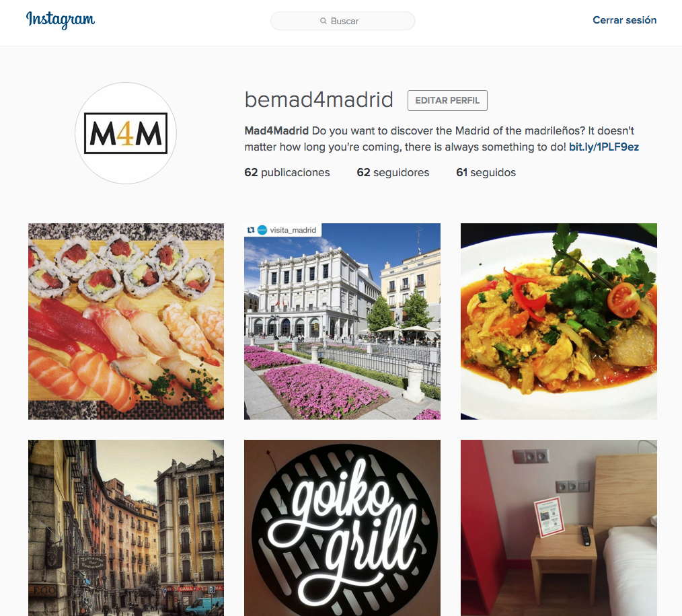The image size is (682, 616).
Task: Open the hotel room nightstand photo
Action: tap(559, 528)
